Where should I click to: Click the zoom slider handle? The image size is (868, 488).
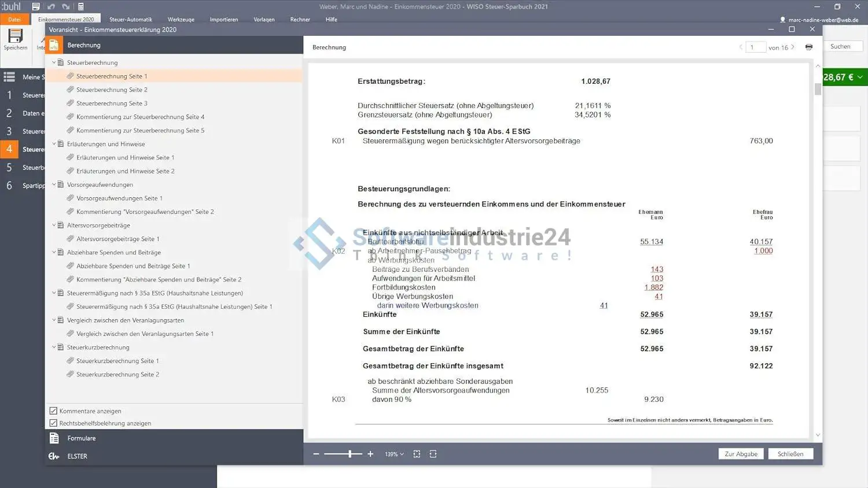(x=350, y=454)
